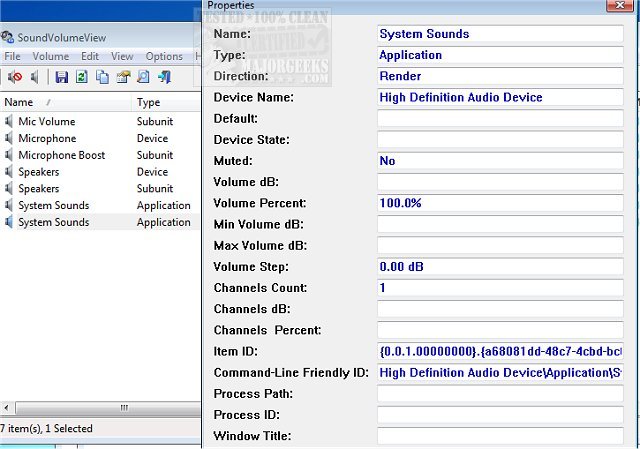Open the Properties toolbar icon

point(123,77)
